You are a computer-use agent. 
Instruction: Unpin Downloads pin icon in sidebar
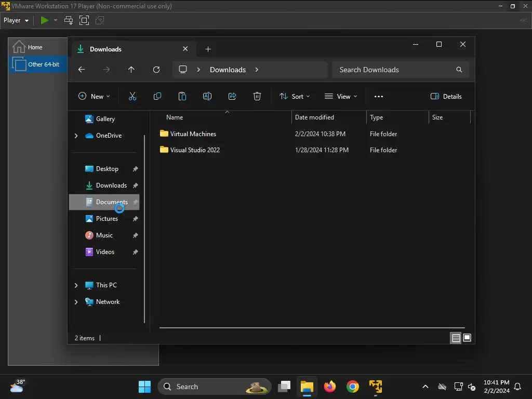136,185
